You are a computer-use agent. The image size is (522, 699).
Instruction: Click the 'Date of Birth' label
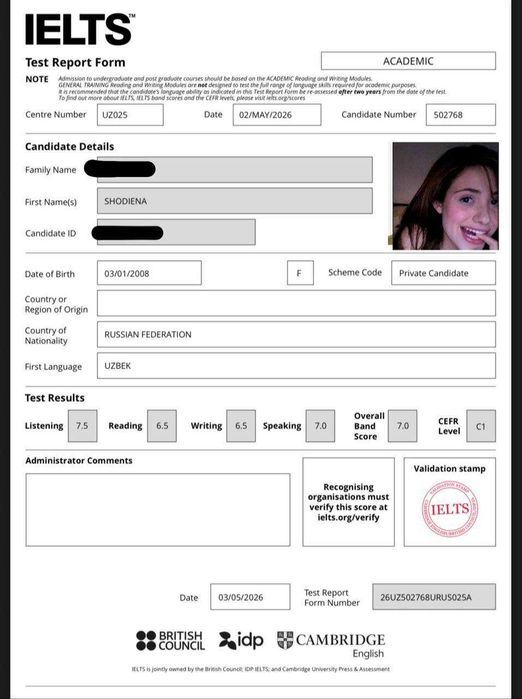(x=49, y=274)
